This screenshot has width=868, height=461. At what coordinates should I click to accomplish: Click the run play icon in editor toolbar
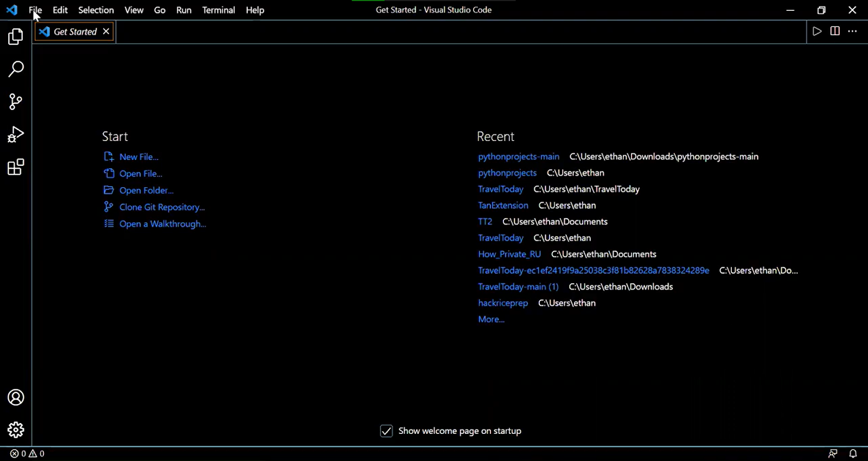(x=817, y=31)
